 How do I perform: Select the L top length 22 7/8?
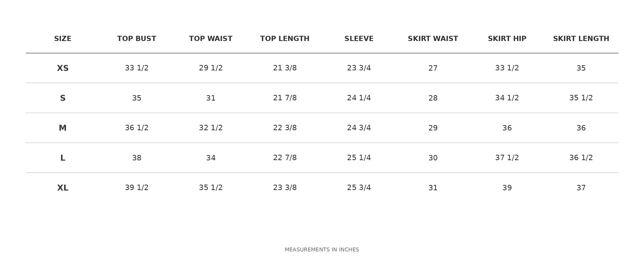click(285, 158)
